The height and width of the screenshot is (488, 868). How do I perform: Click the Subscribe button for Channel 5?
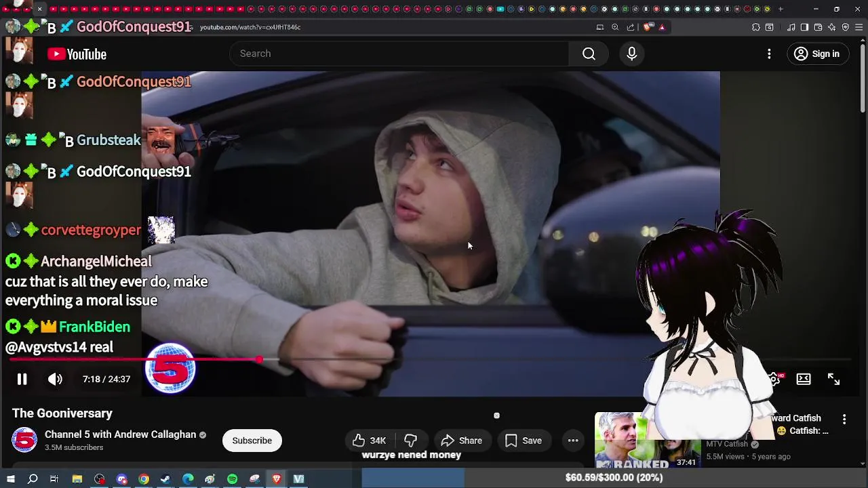click(252, 441)
